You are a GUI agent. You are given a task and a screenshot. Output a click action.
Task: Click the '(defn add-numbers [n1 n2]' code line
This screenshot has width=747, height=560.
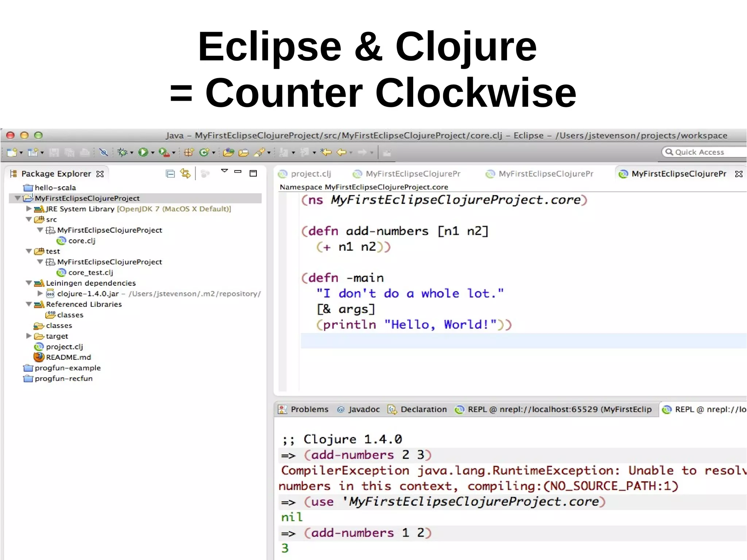pyautogui.click(x=395, y=231)
